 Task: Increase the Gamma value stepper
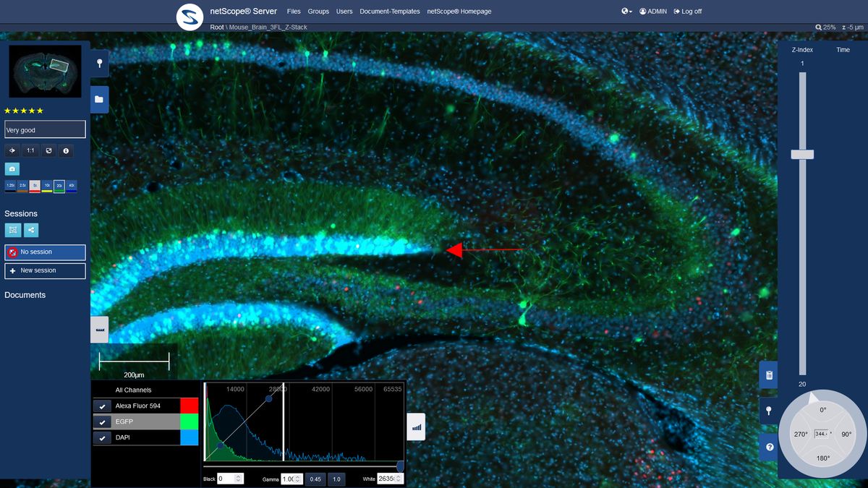tap(299, 476)
